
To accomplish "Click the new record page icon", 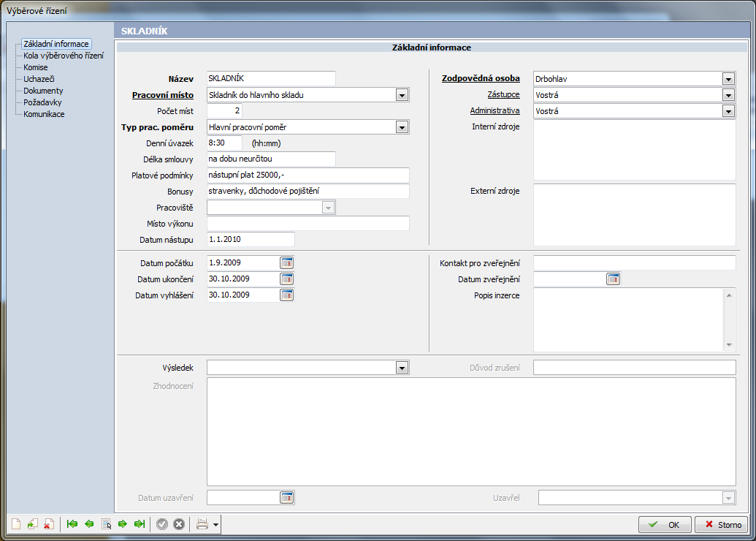I will (x=16, y=524).
